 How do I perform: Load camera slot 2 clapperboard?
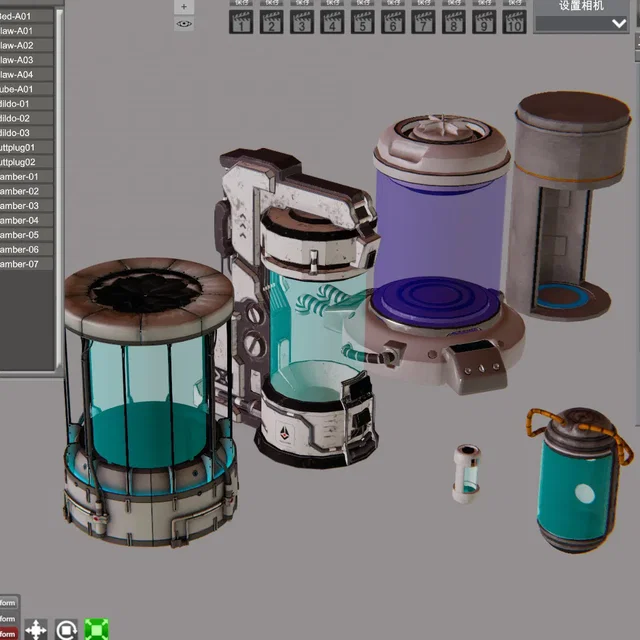271,22
